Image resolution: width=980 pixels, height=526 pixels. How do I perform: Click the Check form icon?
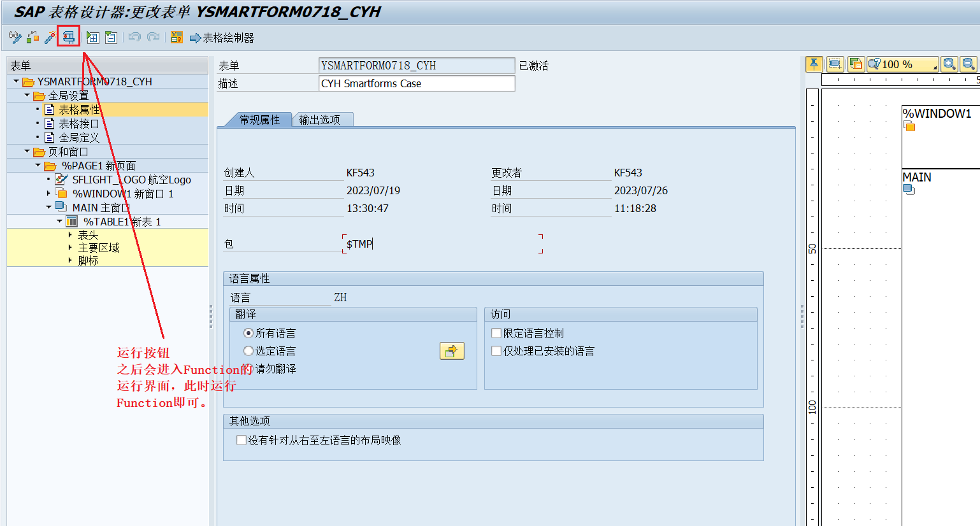pyautogui.click(x=32, y=38)
